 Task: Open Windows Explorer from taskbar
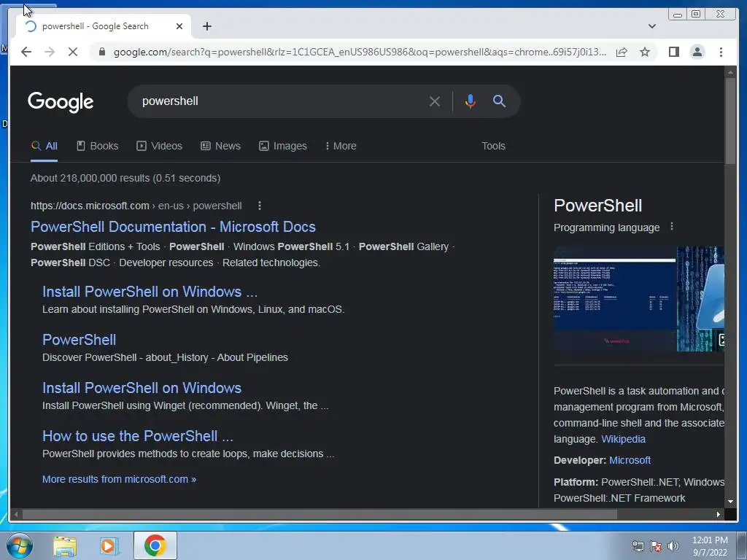click(65, 545)
